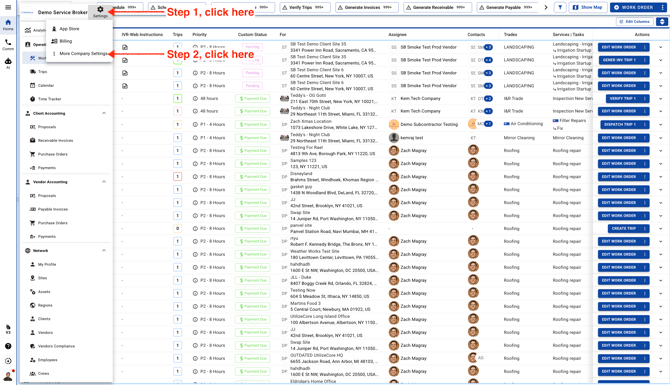
Task: Click kebab dots on WORK ORDER button
Action: coord(662,7)
